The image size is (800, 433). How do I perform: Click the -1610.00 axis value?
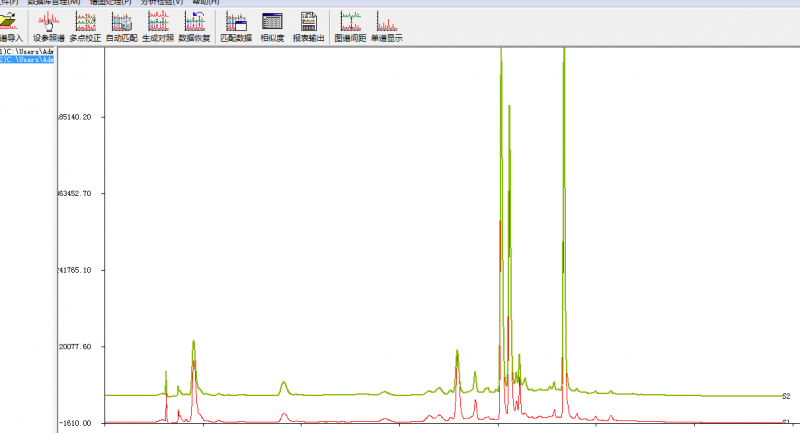click(x=75, y=423)
